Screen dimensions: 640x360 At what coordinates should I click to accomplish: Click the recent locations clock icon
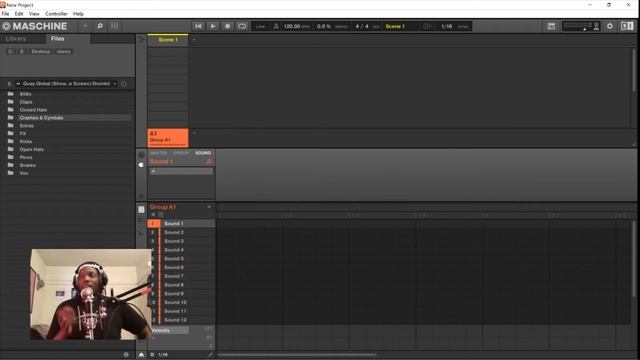pos(124,84)
